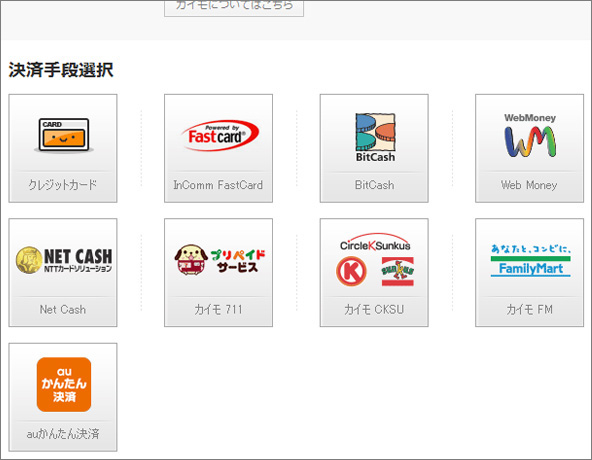Click the Web Money text label
The height and width of the screenshot is (460, 592).
coord(529,185)
